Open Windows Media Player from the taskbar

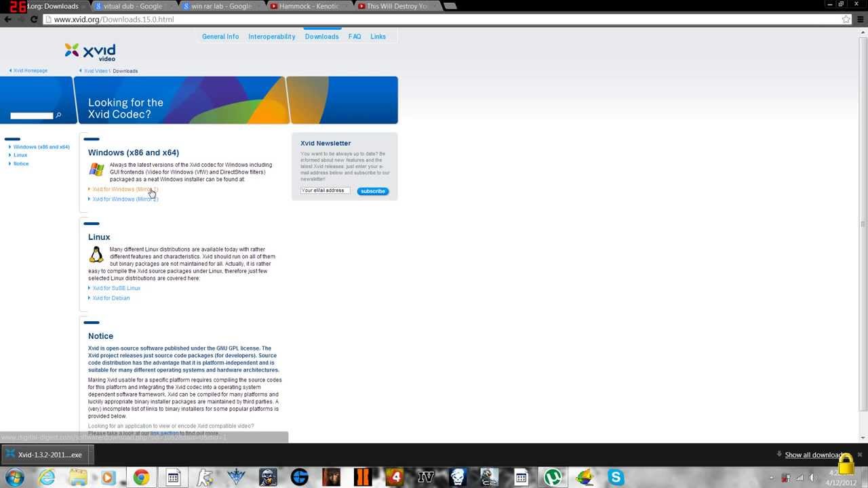[108, 477]
